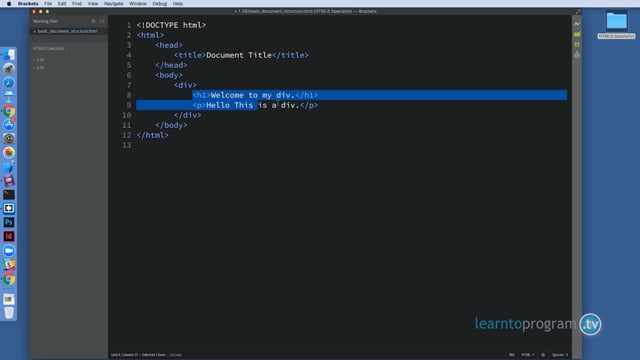Image resolution: width=640 pixels, height=360 pixels.
Task: Open the working files settings gear icon
Action: pyautogui.click(x=93, y=21)
